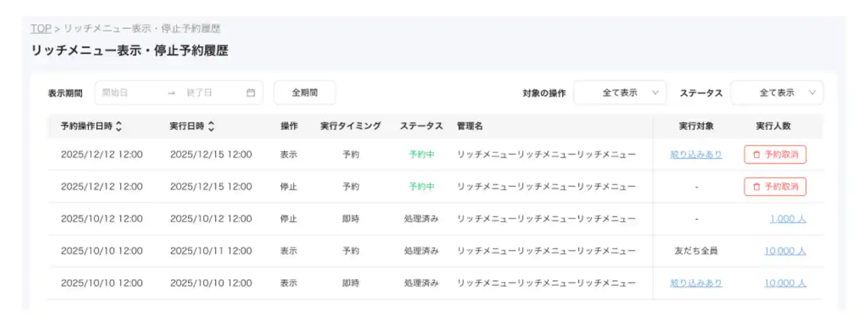
Task: Open the 対象の操作 dropdown
Action: [x=620, y=93]
